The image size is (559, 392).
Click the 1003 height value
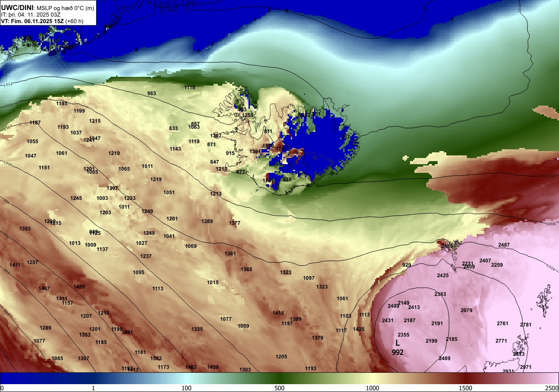(102, 198)
